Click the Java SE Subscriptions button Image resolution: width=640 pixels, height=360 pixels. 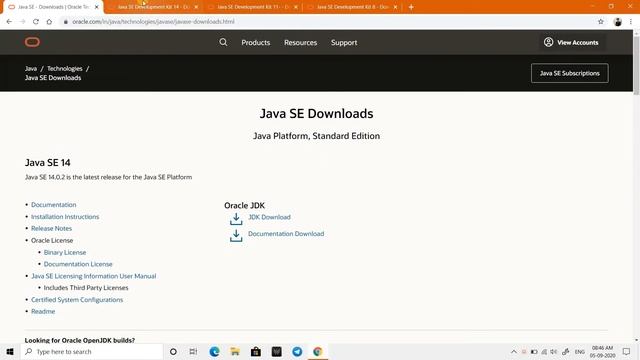point(570,73)
